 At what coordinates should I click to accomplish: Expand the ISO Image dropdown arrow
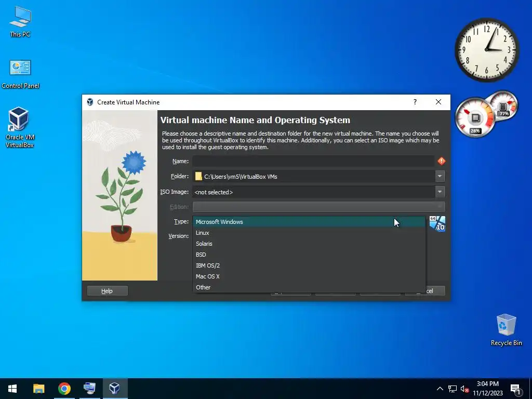pos(440,192)
